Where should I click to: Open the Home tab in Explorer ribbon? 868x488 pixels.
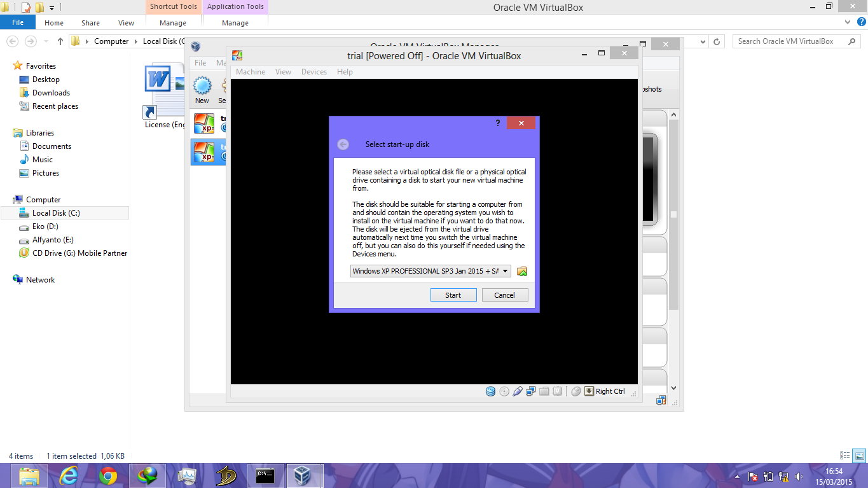click(x=54, y=23)
